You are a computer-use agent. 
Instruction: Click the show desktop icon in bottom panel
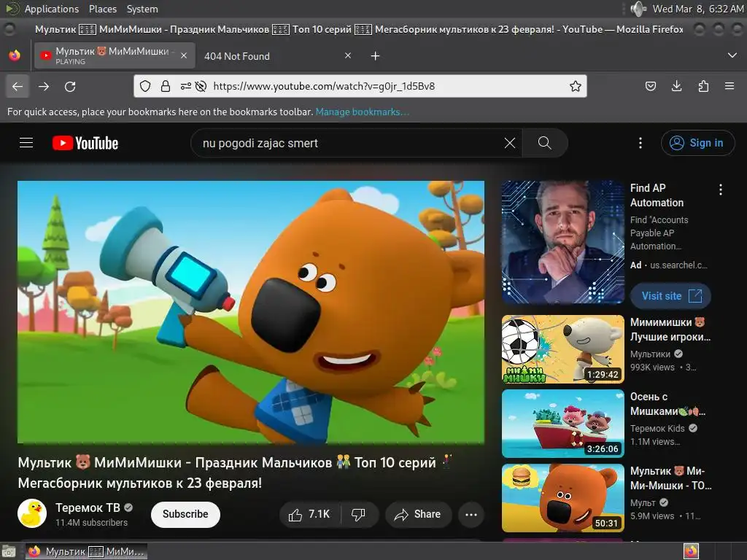[9, 551]
